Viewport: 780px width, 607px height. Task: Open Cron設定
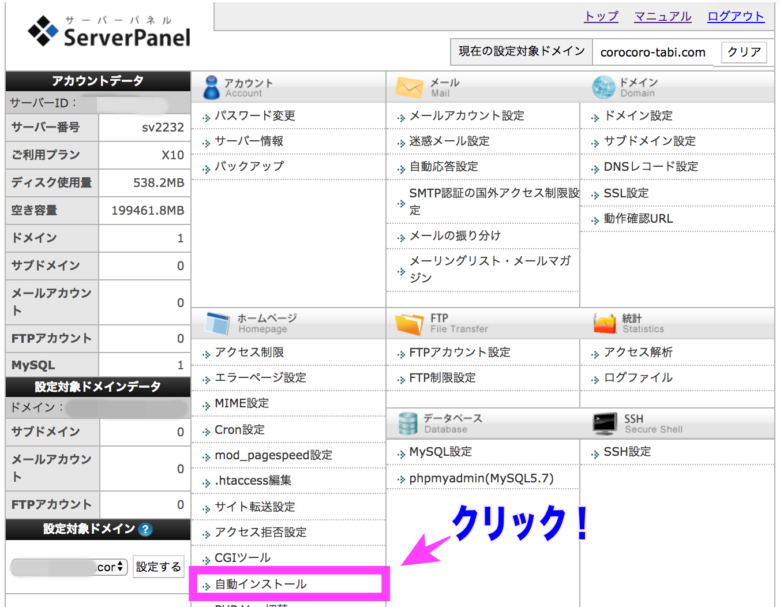coord(239,429)
